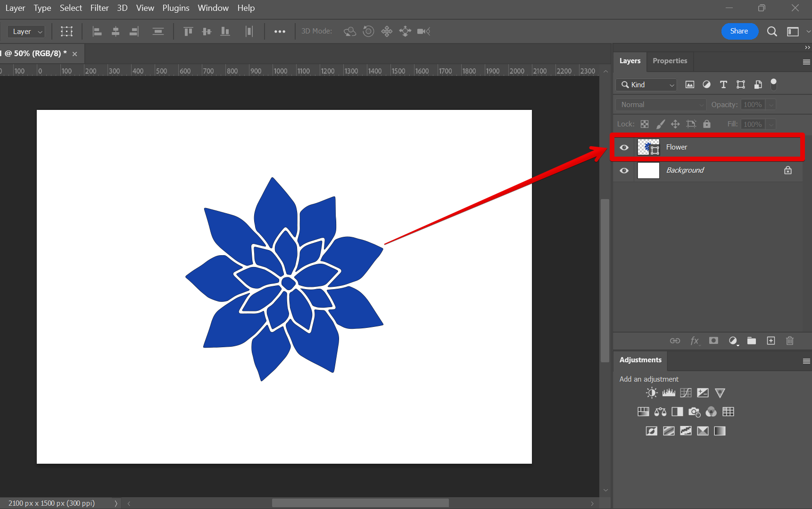The width and height of the screenshot is (812, 509).
Task: Toggle the layer filtering switch
Action: [x=773, y=84]
